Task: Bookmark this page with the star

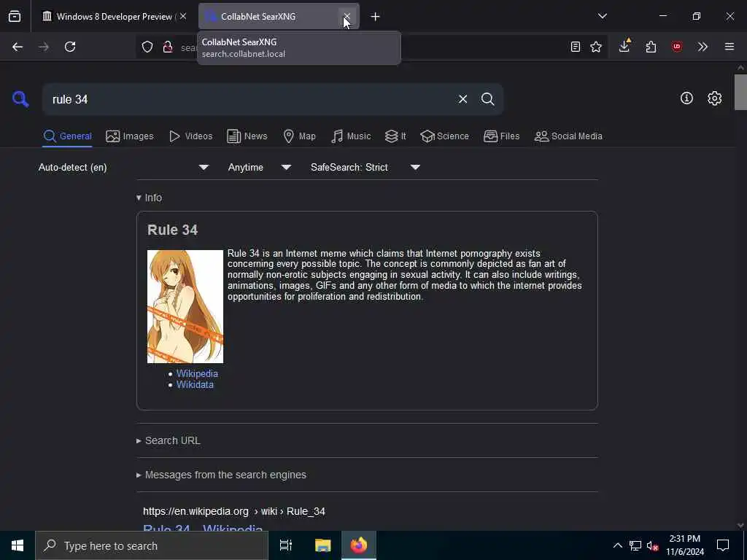Action: coord(596,47)
